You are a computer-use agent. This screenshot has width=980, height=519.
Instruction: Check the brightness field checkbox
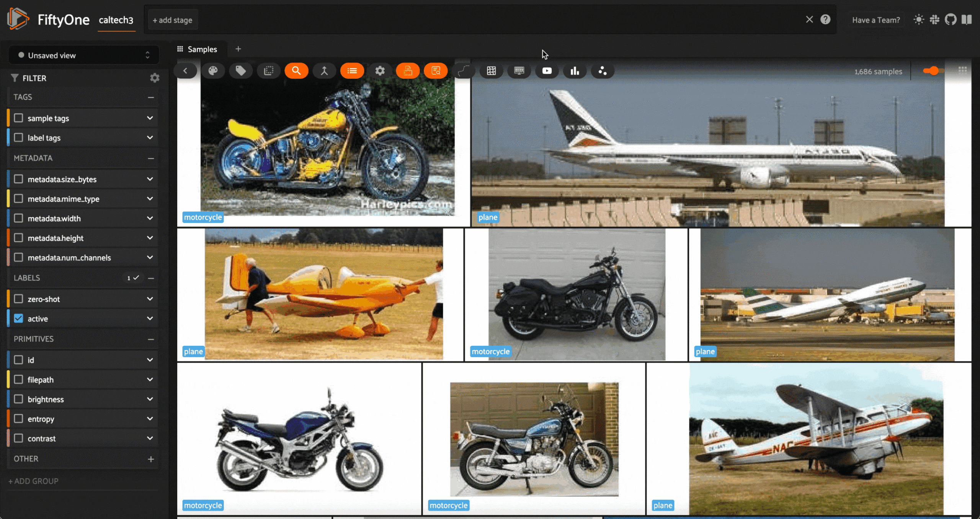(18, 399)
